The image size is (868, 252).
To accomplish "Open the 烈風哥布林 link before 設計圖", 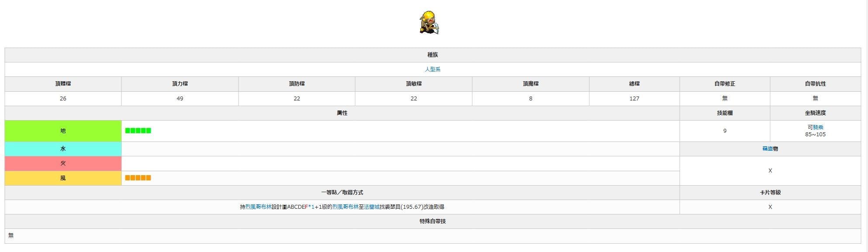I will click(258, 207).
